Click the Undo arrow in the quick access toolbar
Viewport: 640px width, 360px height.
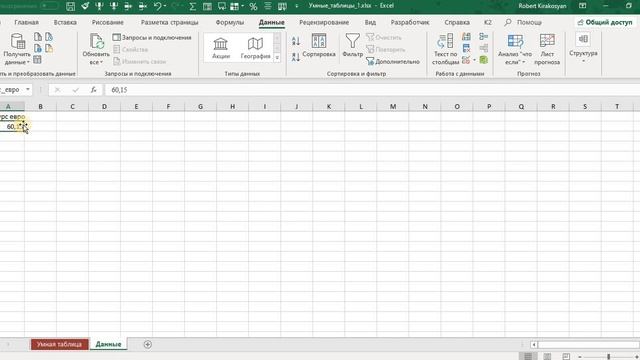point(158,6)
